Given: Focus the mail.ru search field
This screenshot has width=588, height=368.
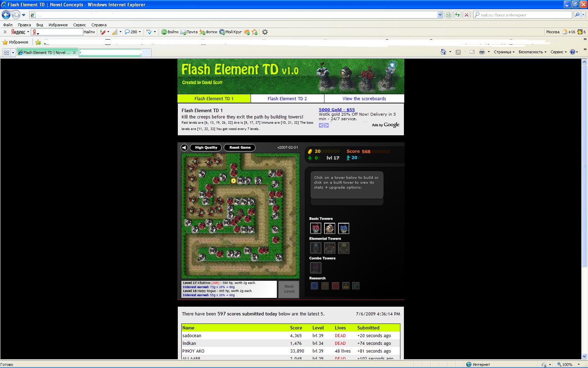Looking at the screenshot, I should (x=523, y=15).
